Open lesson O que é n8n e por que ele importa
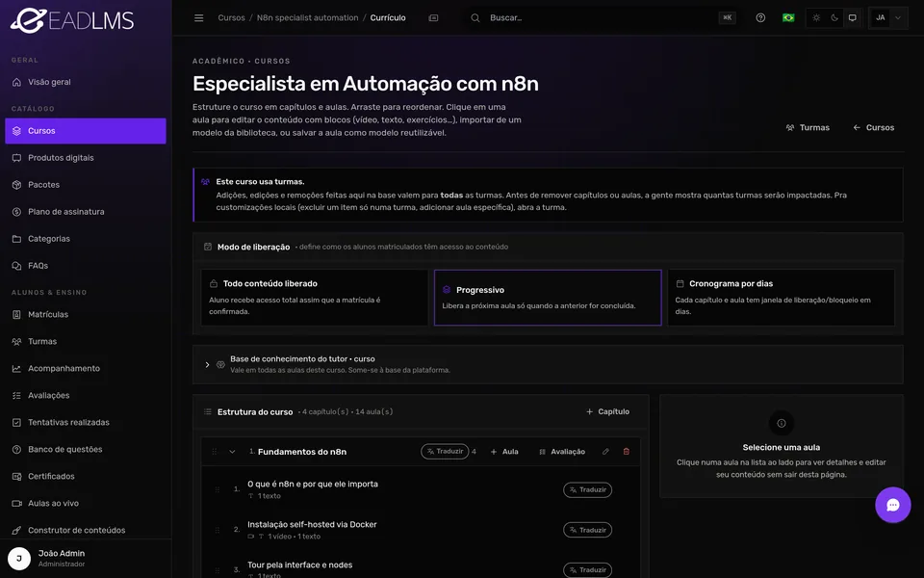 [x=312, y=485]
